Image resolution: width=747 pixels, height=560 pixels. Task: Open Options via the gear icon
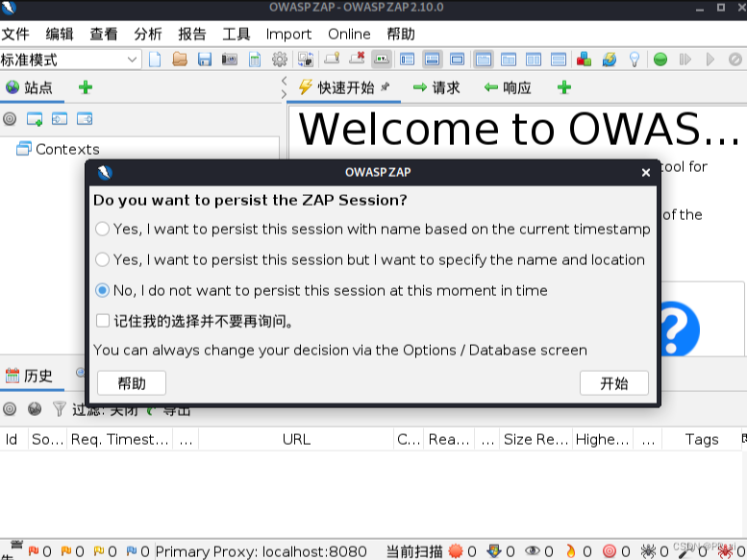pos(280,60)
